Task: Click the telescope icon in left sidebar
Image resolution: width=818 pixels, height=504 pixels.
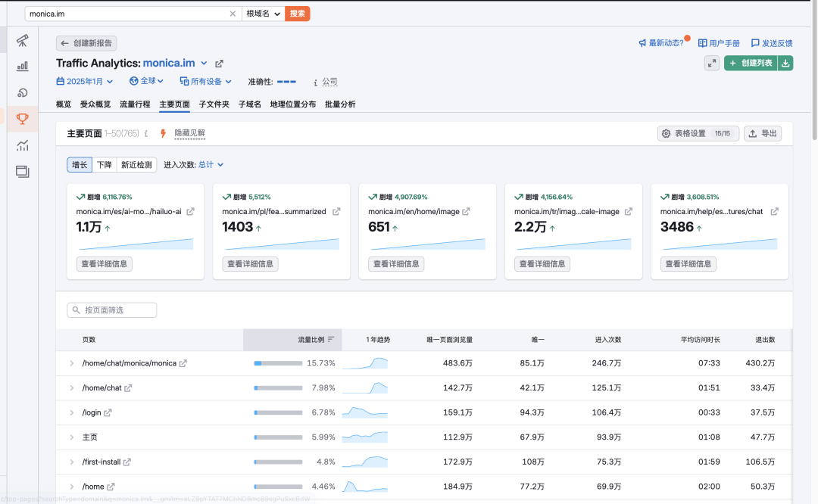Action: (x=23, y=40)
